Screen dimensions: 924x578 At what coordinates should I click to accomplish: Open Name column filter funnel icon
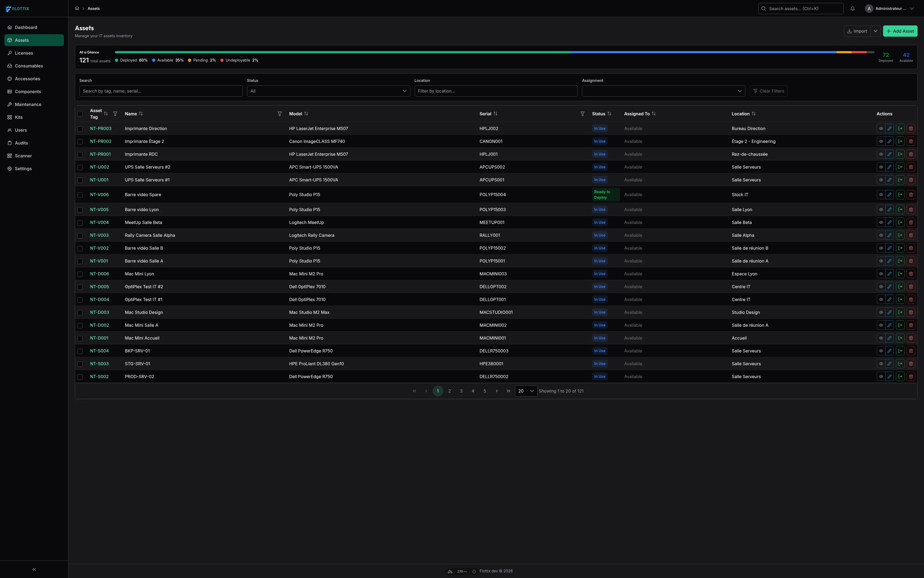click(279, 114)
